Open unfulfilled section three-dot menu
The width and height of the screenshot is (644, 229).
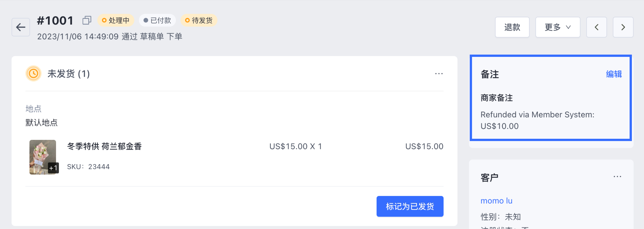439,74
